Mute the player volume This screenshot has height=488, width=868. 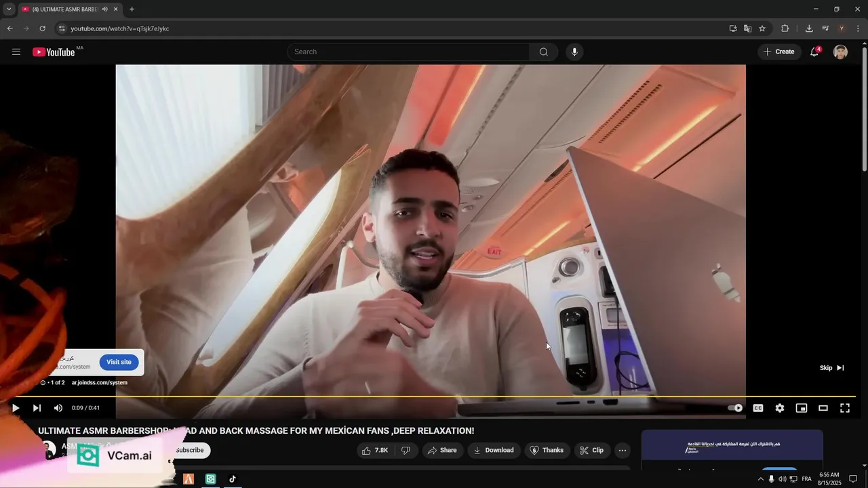(x=58, y=408)
